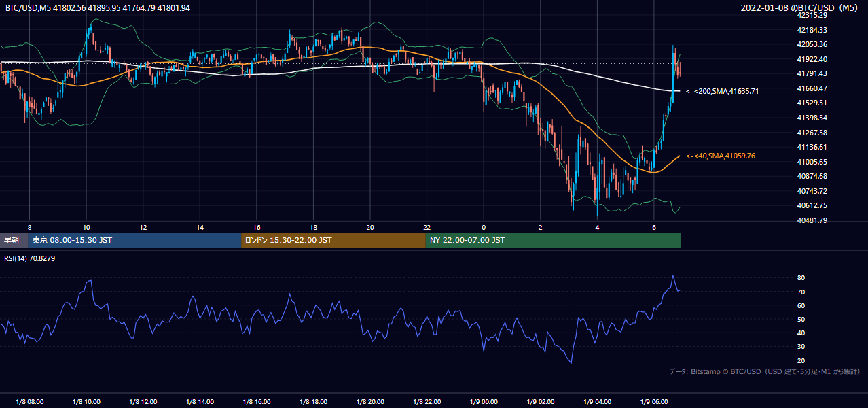Pick the 41660.47 price level label
Image resolution: width=868 pixels, height=408 pixels.
812,88
